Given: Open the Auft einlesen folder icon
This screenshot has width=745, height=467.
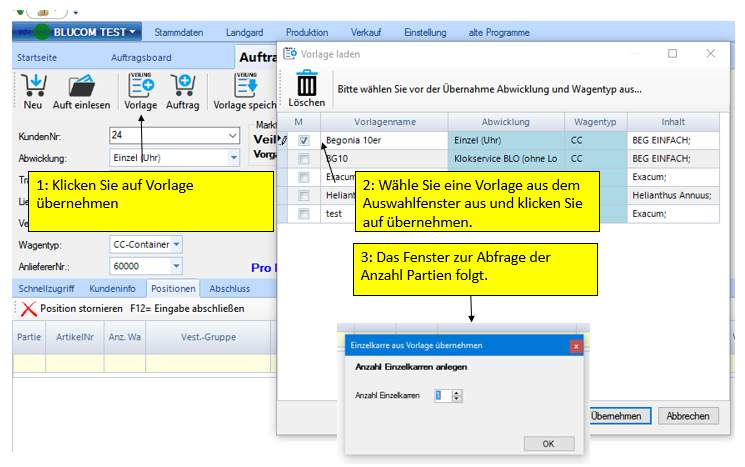Looking at the screenshot, I should tap(83, 85).
